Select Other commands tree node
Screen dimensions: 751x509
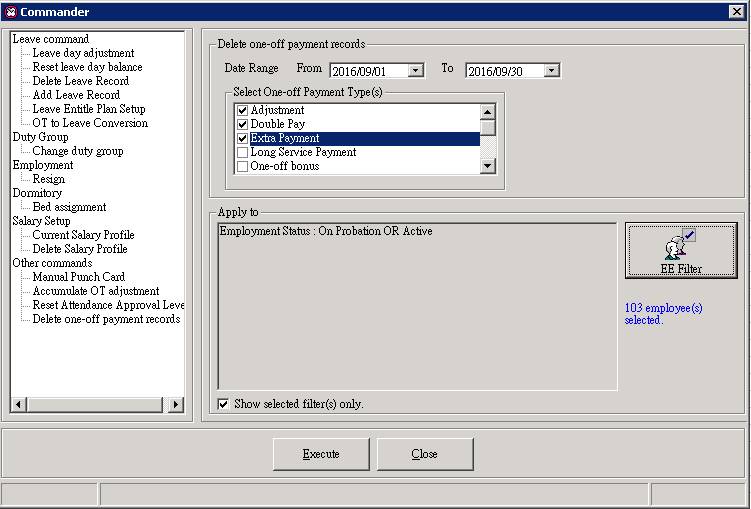[x=52, y=263]
